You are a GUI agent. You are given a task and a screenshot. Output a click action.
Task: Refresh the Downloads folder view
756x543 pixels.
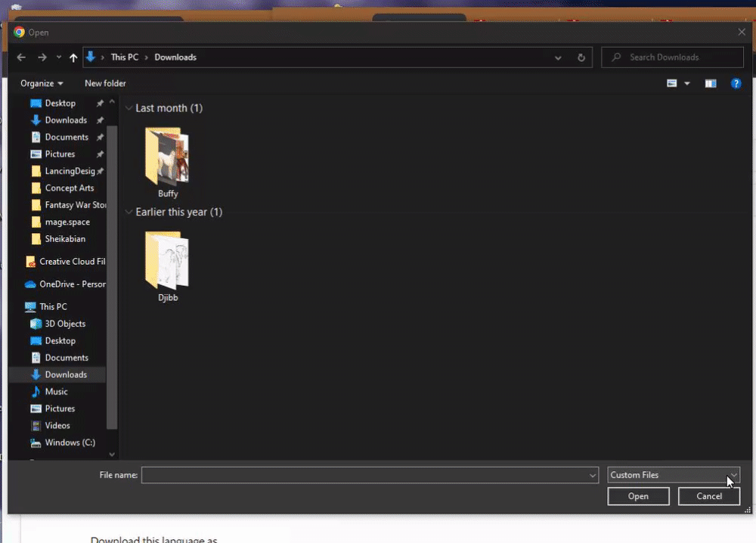(x=581, y=58)
